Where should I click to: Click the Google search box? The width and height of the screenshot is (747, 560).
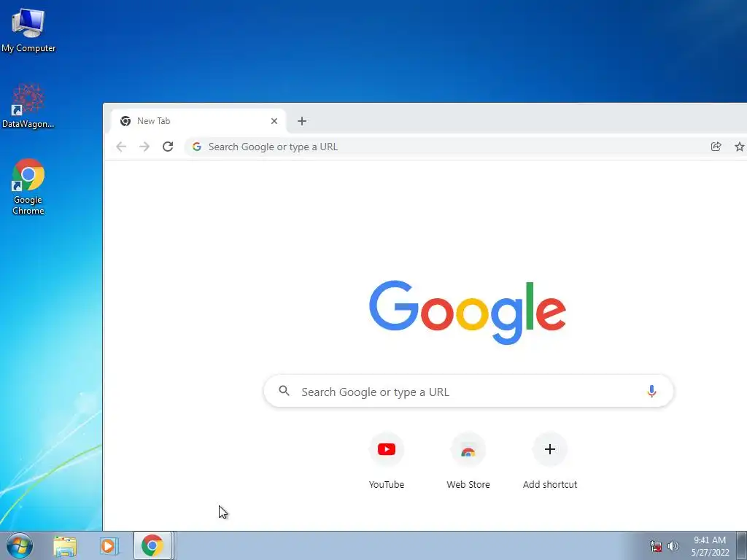[468, 392]
